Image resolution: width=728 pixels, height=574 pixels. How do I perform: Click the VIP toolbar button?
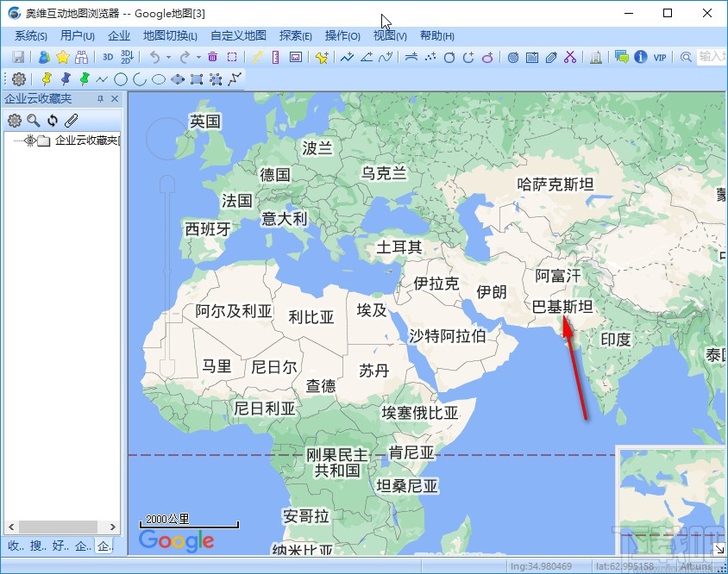click(x=660, y=57)
